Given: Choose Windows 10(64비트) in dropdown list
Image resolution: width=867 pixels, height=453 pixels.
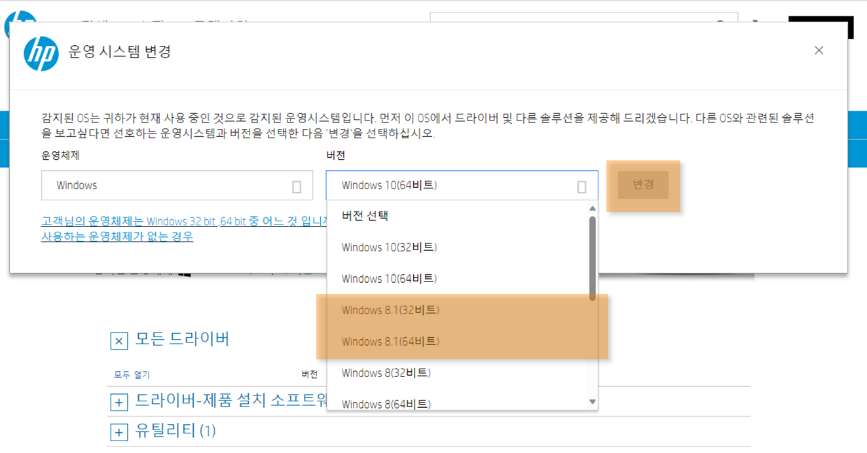Looking at the screenshot, I should (x=458, y=279).
